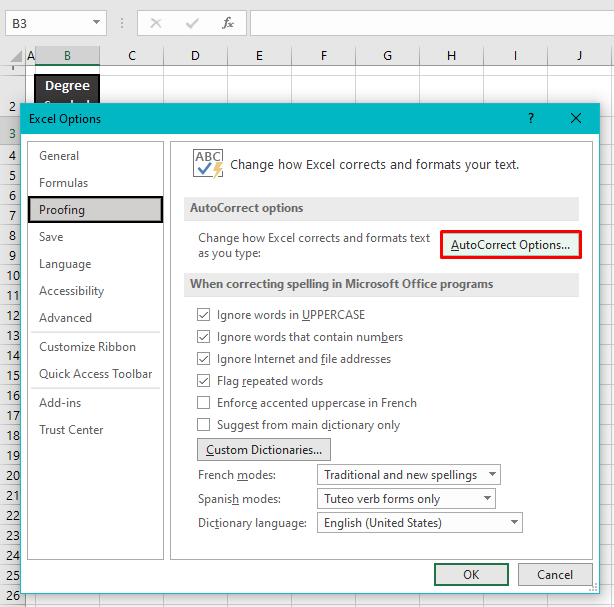Viewport: 614px width, 607px height.
Task: Click the formula bar input area
Action: (432, 23)
